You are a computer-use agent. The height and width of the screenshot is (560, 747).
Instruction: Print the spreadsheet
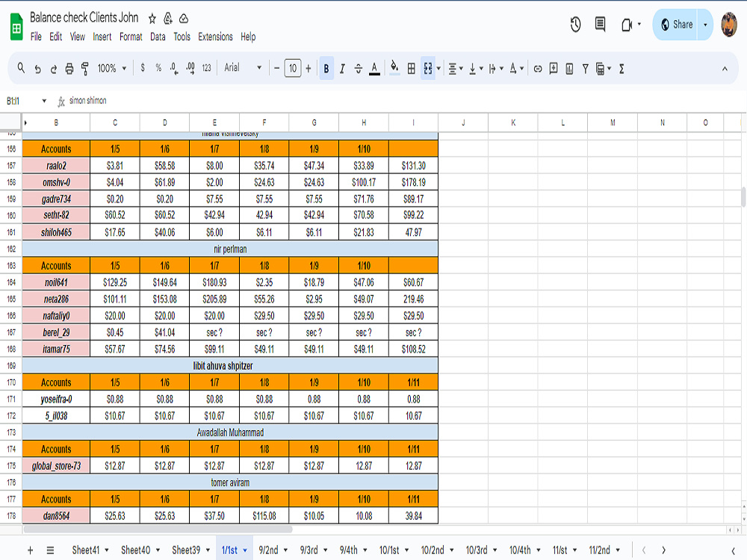[x=69, y=69]
